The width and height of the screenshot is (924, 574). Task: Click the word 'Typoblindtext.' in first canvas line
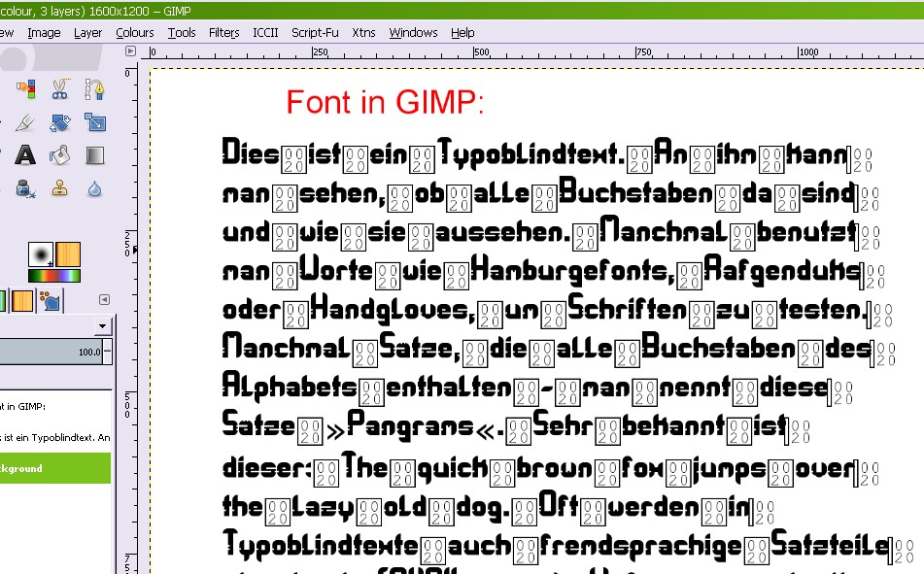530,152
